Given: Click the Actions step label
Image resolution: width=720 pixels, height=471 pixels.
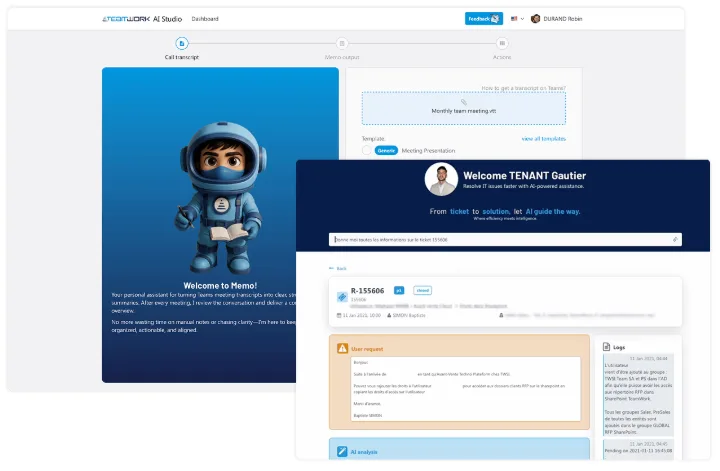Looking at the screenshot, I should [502, 57].
